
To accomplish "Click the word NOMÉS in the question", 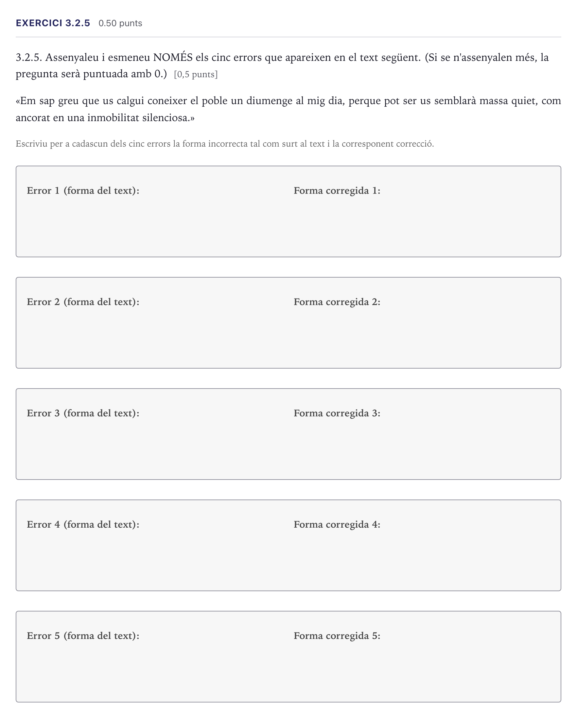I will click(x=173, y=57).
